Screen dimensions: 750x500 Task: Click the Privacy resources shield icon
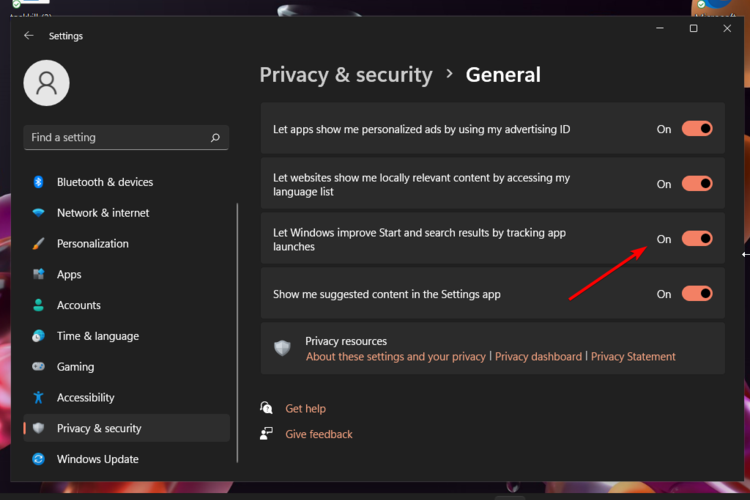282,348
